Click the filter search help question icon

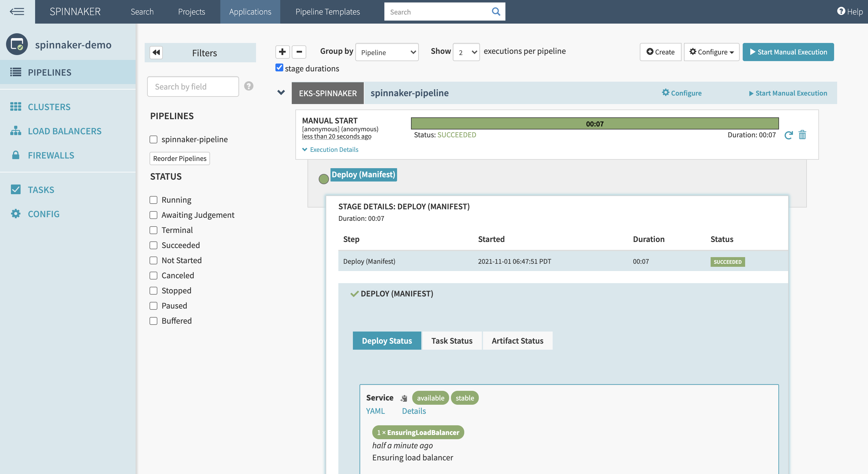[x=249, y=86]
